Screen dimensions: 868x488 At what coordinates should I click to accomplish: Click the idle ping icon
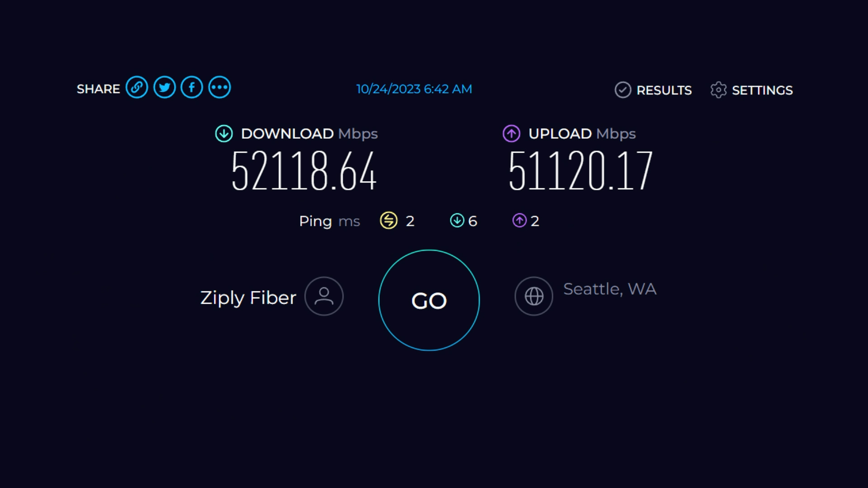coord(389,221)
